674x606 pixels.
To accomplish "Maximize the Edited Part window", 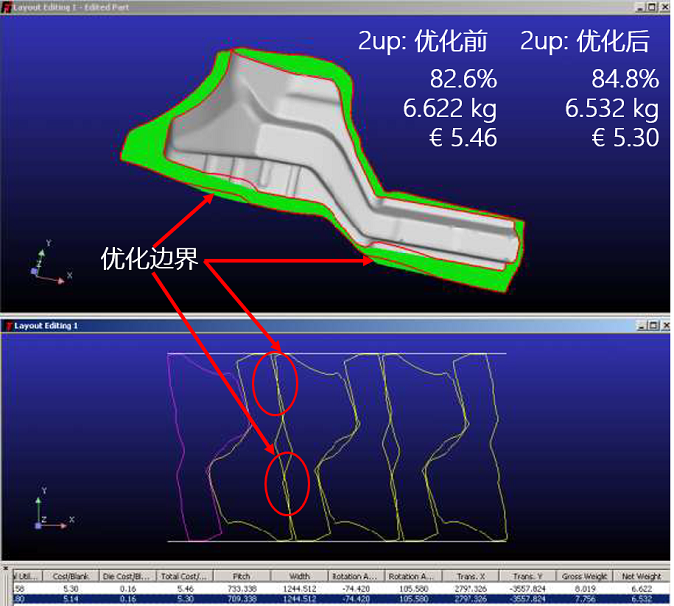I will point(649,7).
